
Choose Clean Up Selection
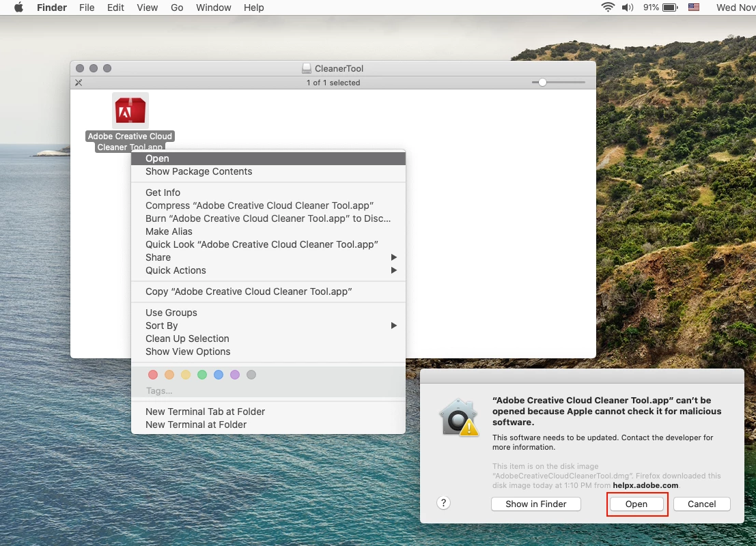(268, 339)
